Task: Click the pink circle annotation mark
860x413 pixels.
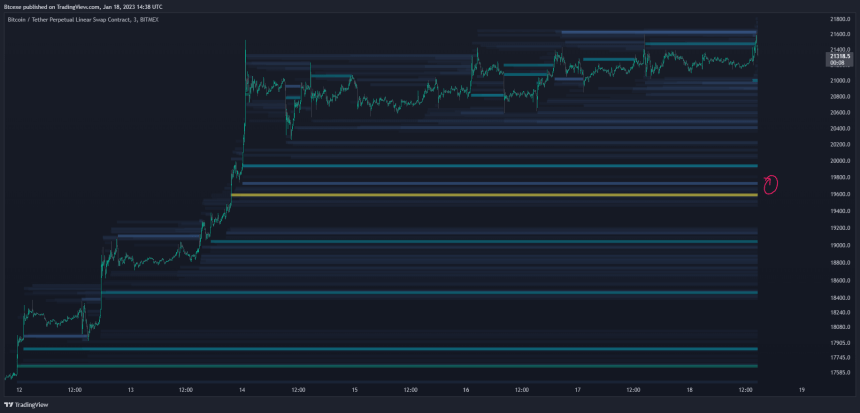Action: (x=771, y=182)
